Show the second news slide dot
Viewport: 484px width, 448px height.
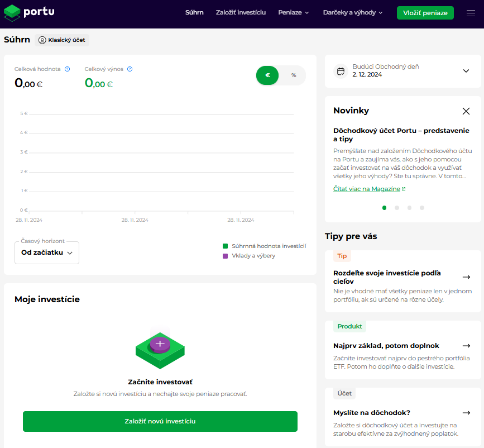coord(397,208)
